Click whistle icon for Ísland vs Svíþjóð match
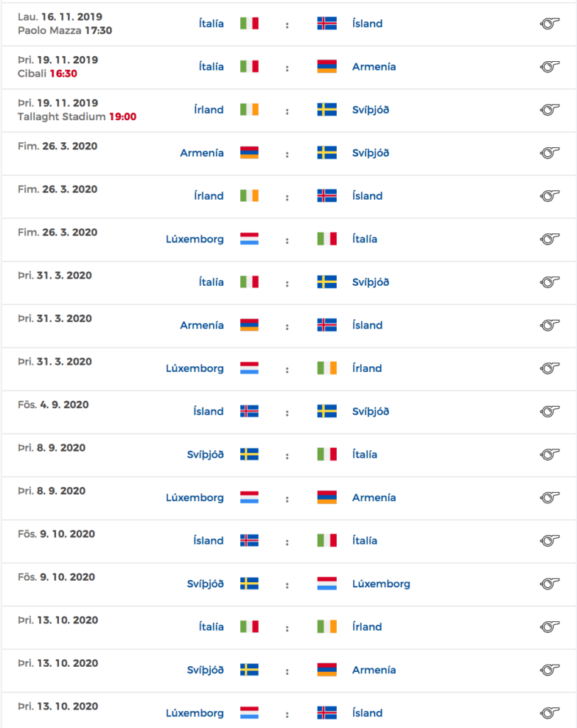The image size is (577, 728). click(549, 412)
